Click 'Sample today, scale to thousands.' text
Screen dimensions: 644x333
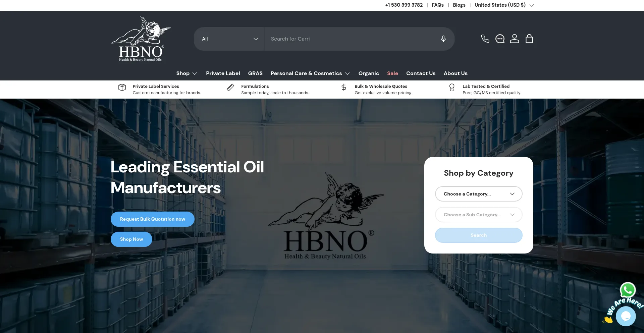pos(275,93)
